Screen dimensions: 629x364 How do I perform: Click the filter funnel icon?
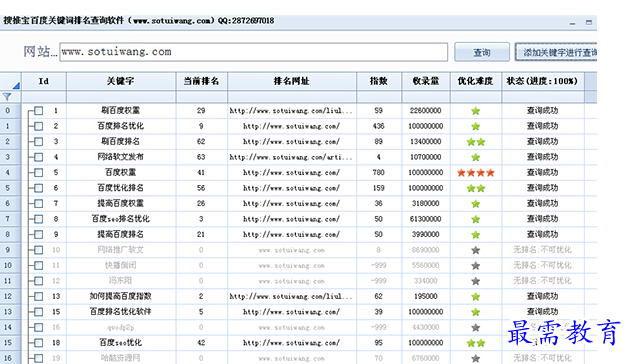click(7, 97)
